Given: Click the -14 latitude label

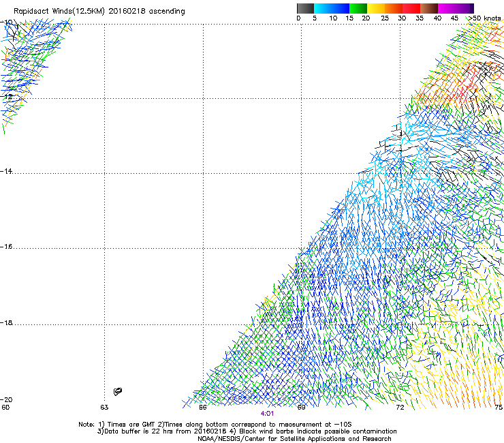Looking at the screenshot, I should coord(6,171).
